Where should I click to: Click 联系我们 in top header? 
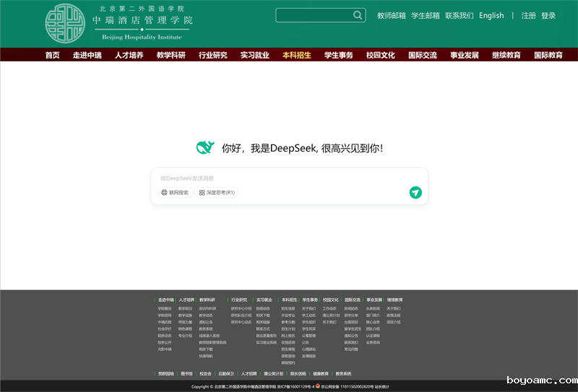pyautogui.click(x=460, y=15)
